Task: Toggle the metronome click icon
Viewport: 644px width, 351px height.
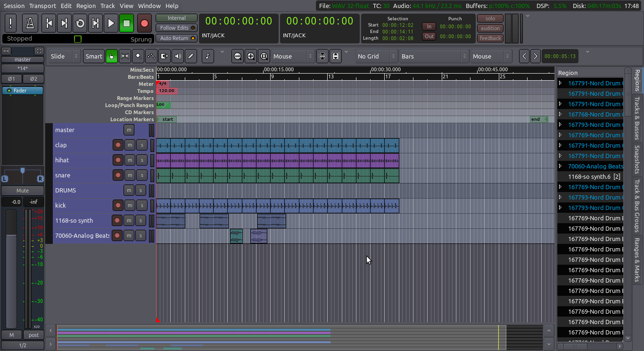Action: click(30, 23)
